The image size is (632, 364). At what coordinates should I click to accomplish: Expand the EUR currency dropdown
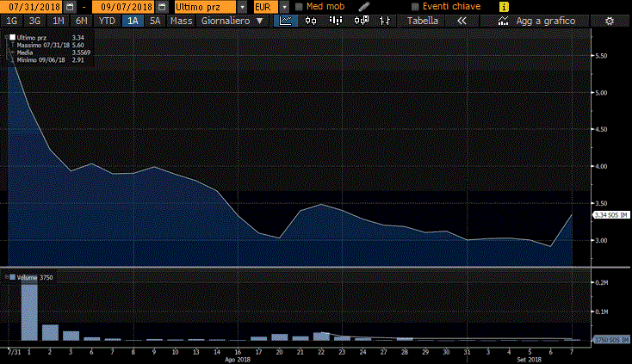[x=284, y=6]
